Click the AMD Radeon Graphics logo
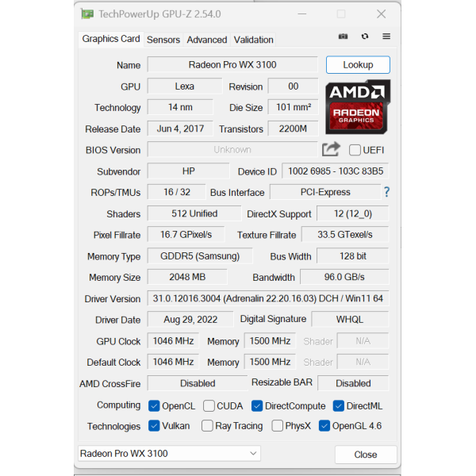476x476 pixels. pyautogui.click(x=358, y=106)
